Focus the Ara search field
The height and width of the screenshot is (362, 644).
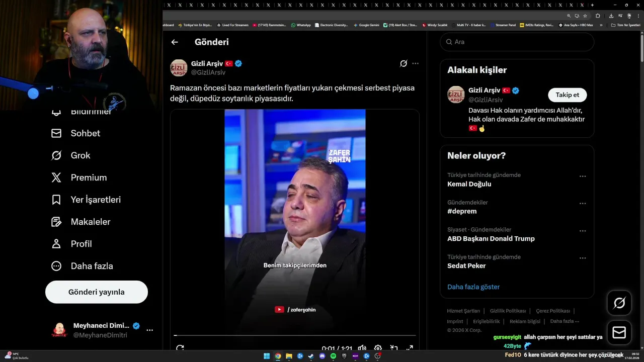click(517, 42)
